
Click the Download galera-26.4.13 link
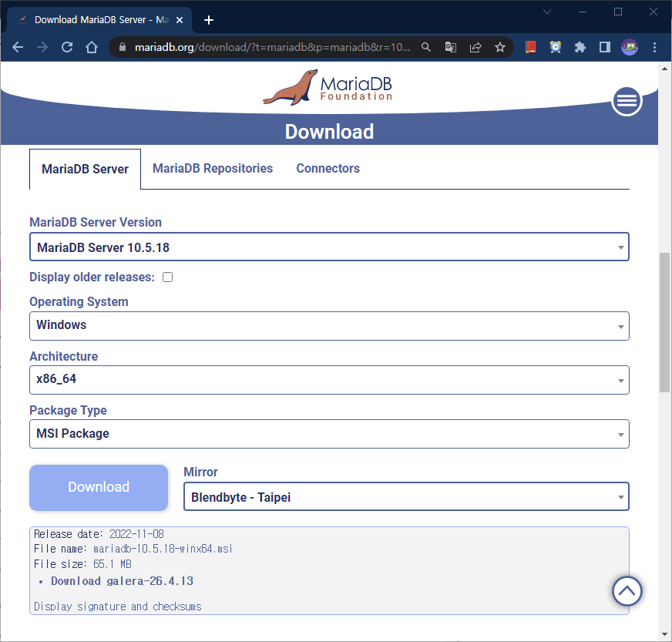point(122,581)
